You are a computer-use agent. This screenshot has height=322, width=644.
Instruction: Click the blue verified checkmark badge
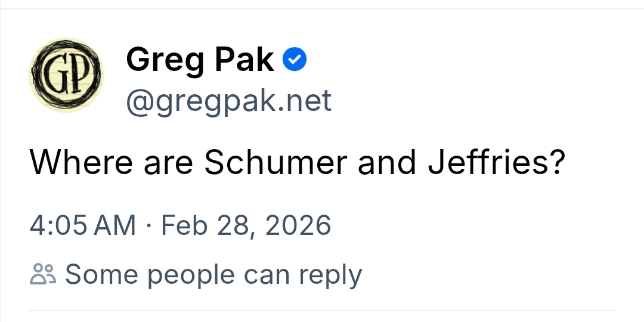(295, 60)
